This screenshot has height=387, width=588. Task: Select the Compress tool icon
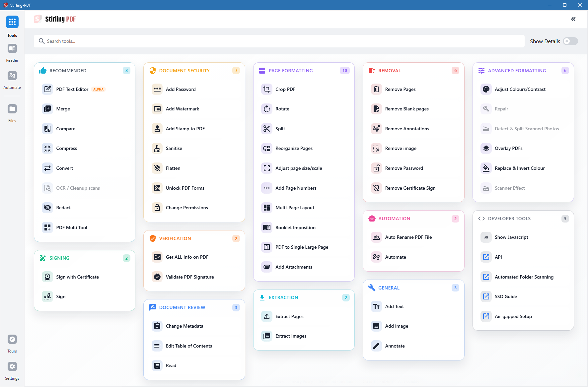point(47,148)
